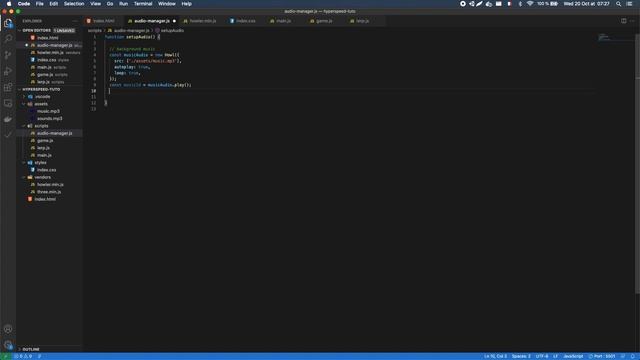This screenshot has height=360, width=640.
Task: Change indentation via Spaces: 2
Action: (x=521, y=356)
